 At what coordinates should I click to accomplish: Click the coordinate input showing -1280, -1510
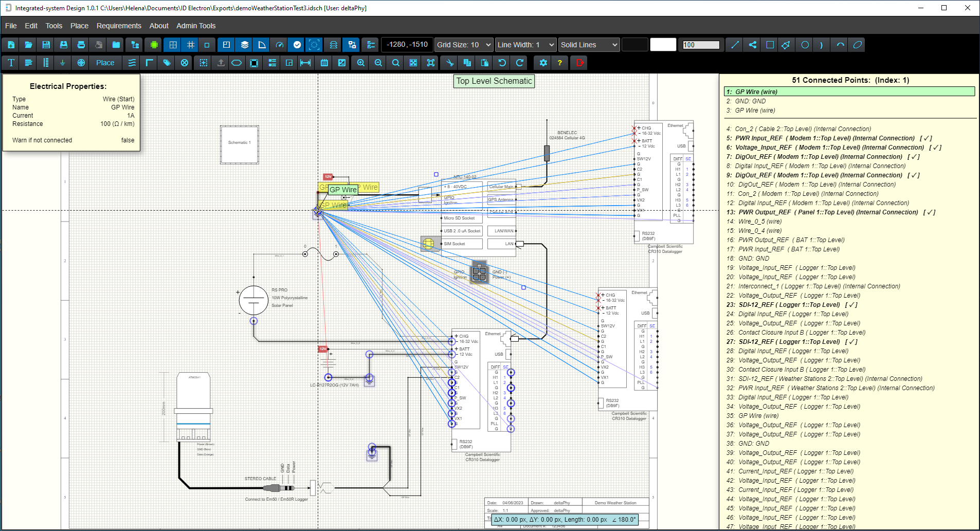click(407, 45)
